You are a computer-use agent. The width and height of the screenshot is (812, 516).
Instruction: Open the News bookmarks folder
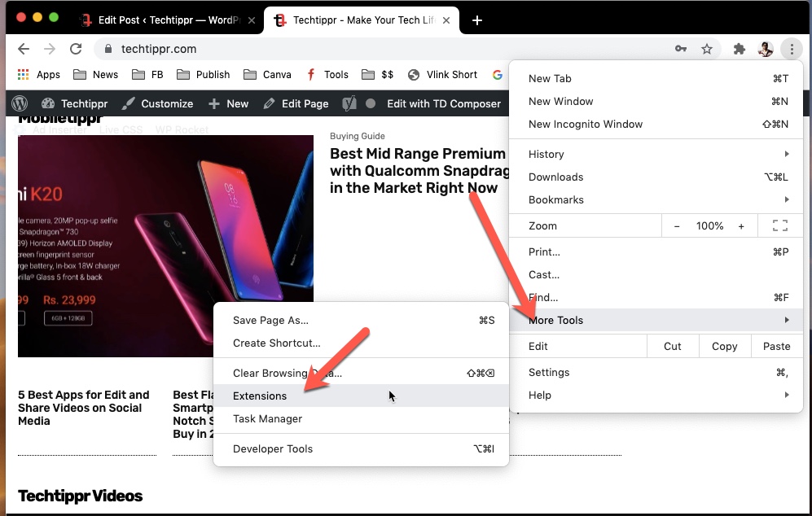pyautogui.click(x=96, y=75)
